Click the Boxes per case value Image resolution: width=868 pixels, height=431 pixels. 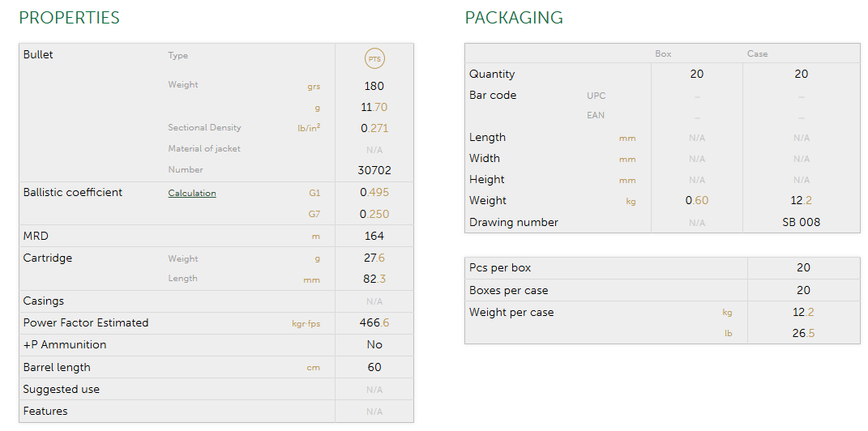tap(802, 291)
